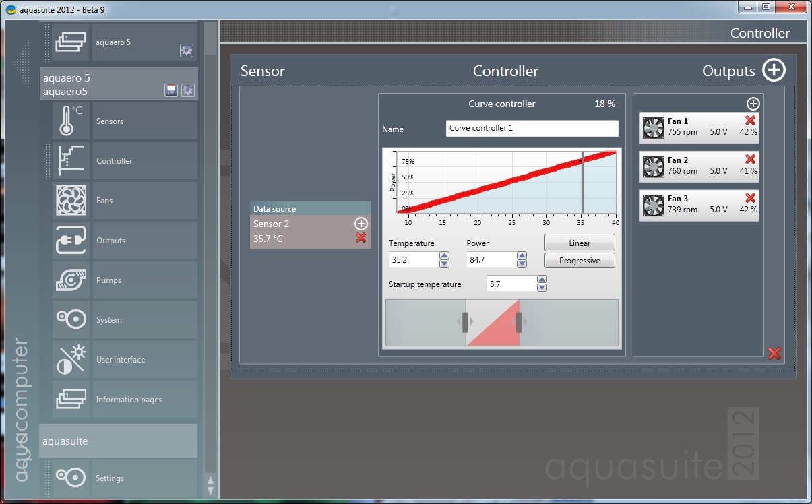812x504 pixels.
Task: Open the aquasuite Settings gears icon
Action: coord(71,478)
